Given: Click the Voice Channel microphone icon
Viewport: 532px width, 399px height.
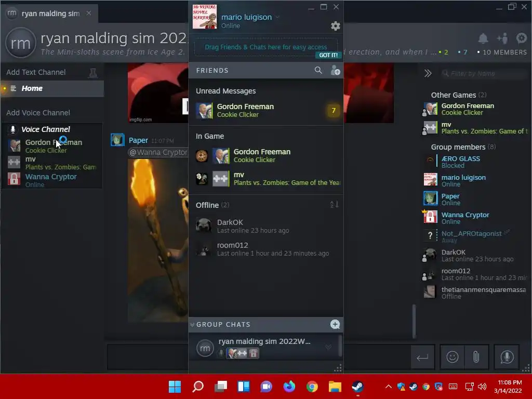Looking at the screenshot, I should tap(13, 129).
